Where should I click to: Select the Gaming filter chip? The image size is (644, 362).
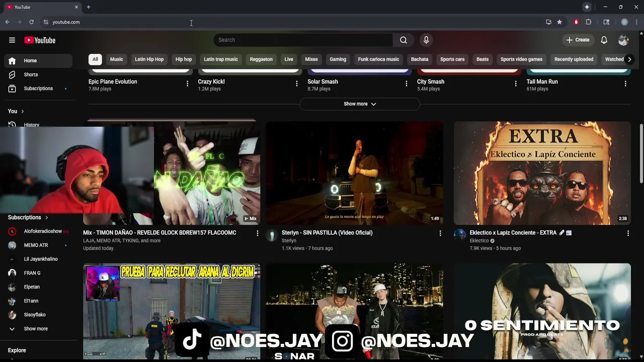338,59
